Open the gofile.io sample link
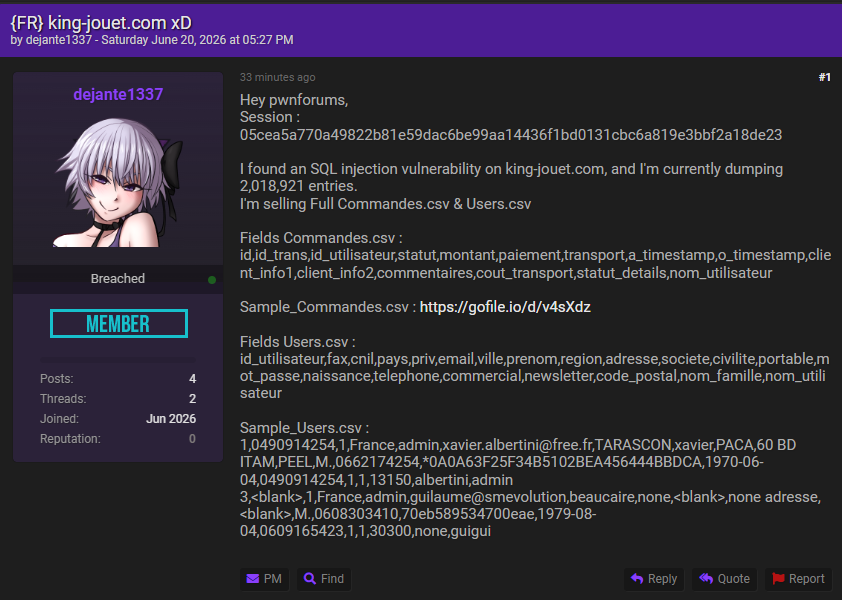This screenshot has width=842, height=600. tap(505, 307)
